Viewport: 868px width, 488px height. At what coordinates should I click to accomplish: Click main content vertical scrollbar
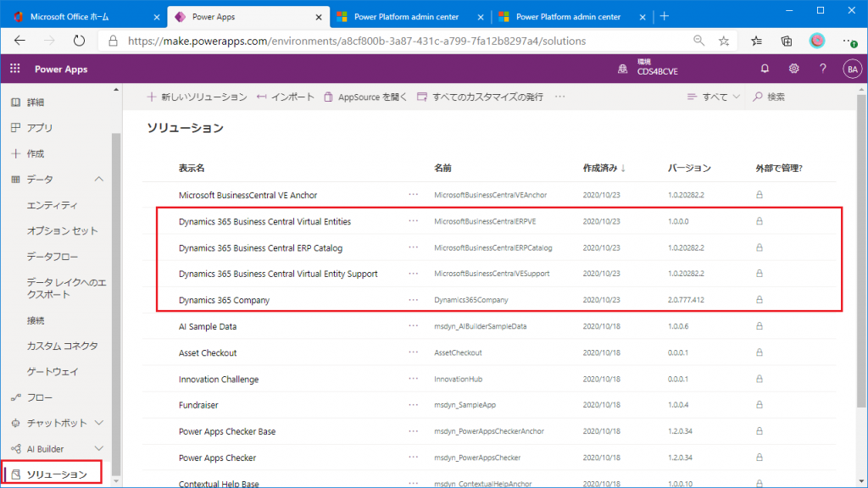(861, 249)
